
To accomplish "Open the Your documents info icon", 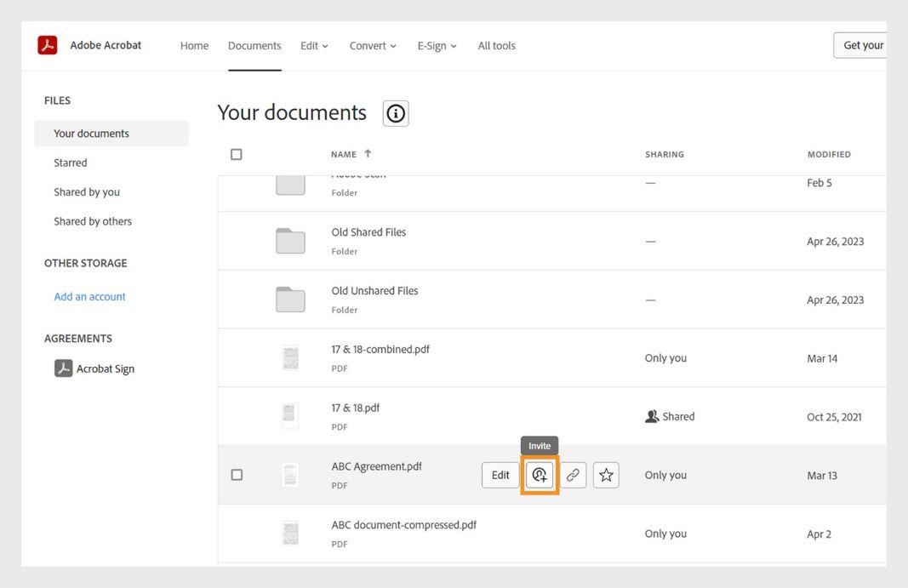I will tap(395, 112).
